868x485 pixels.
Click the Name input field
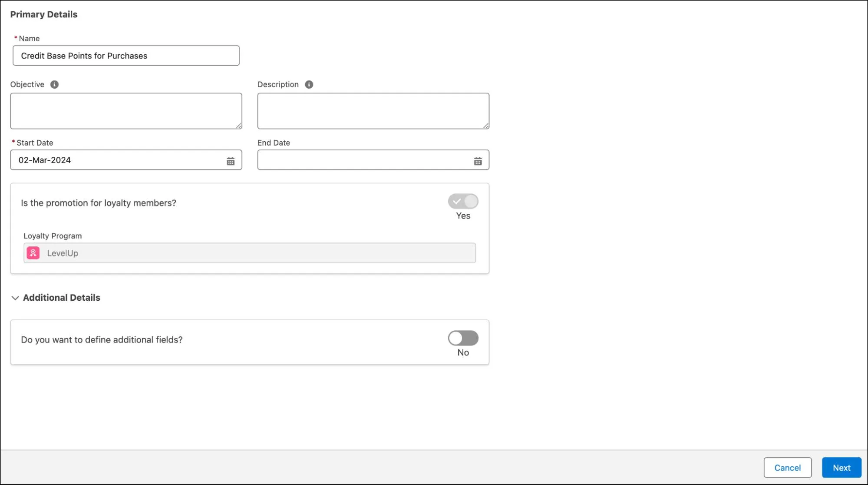(x=126, y=56)
